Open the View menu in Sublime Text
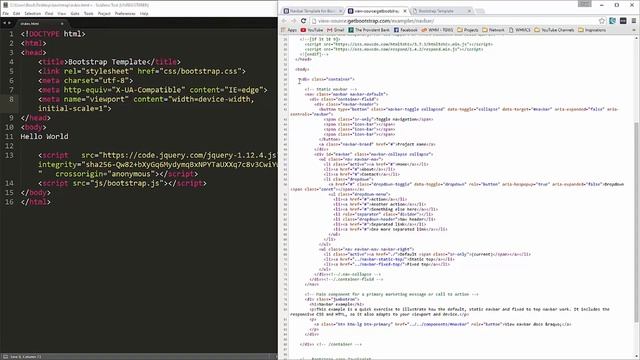The height and width of the screenshot is (360, 640). coord(62,13)
